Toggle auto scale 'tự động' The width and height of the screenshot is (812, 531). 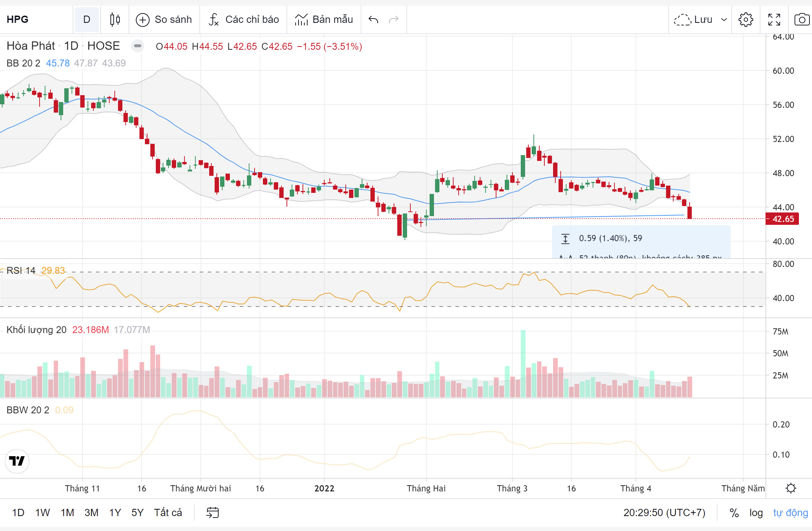coord(790,513)
